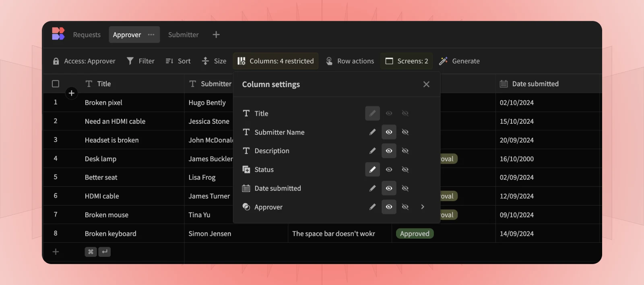The width and height of the screenshot is (644, 285).
Task: Switch to the Submitter tab
Action: [x=184, y=35]
